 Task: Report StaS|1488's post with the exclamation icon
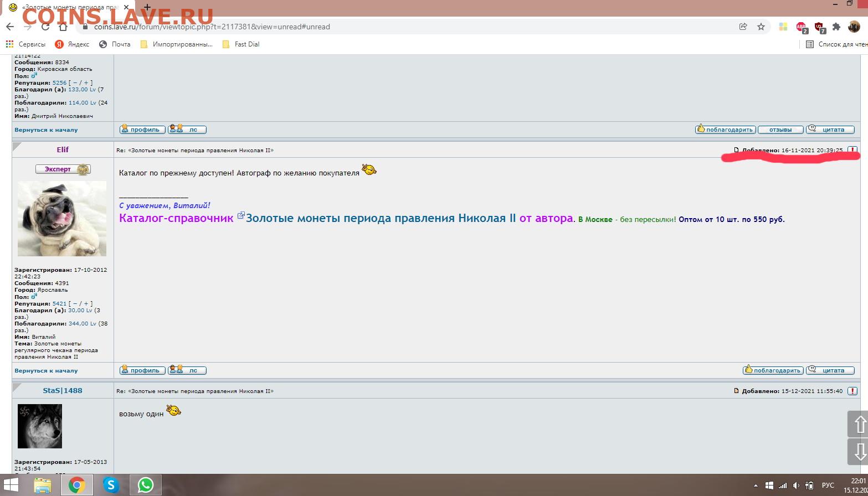coord(852,391)
